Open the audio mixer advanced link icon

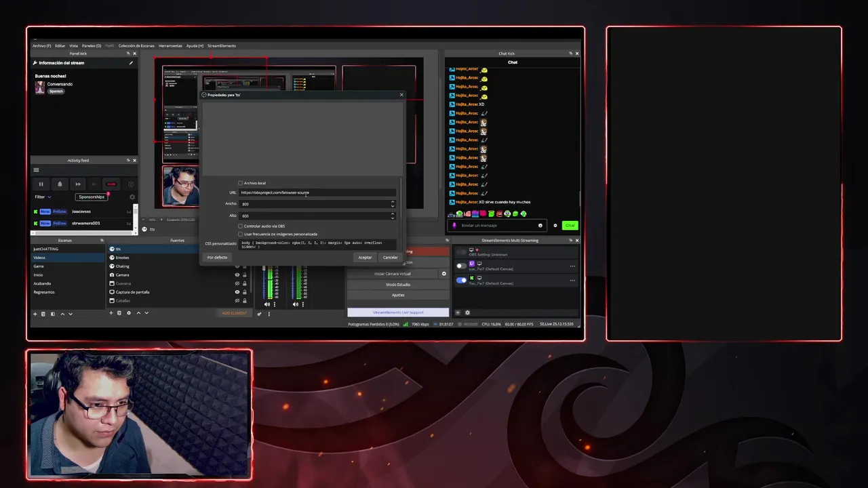259,314
